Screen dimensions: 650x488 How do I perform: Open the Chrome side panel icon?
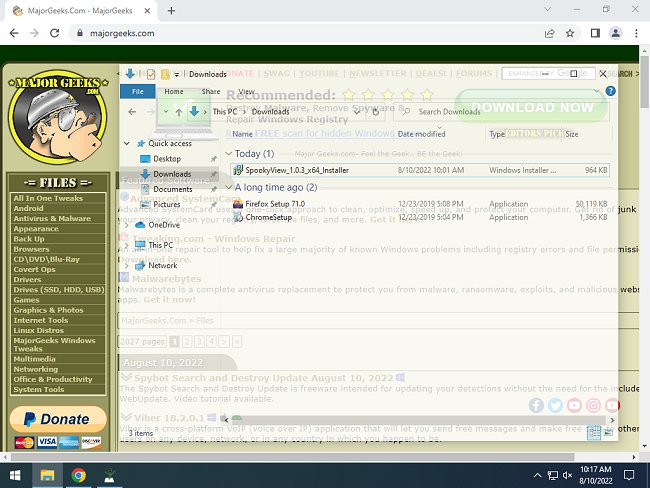(595, 33)
